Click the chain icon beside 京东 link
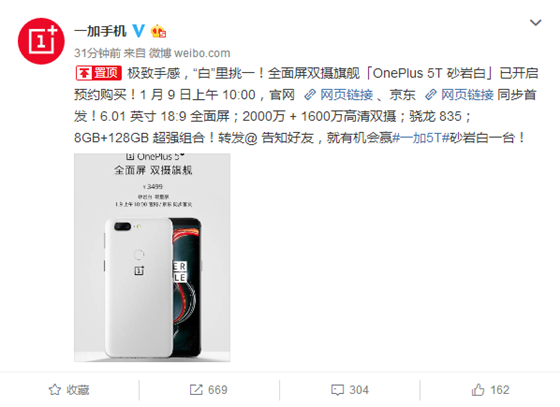The height and width of the screenshot is (407, 560). pyautogui.click(x=431, y=95)
